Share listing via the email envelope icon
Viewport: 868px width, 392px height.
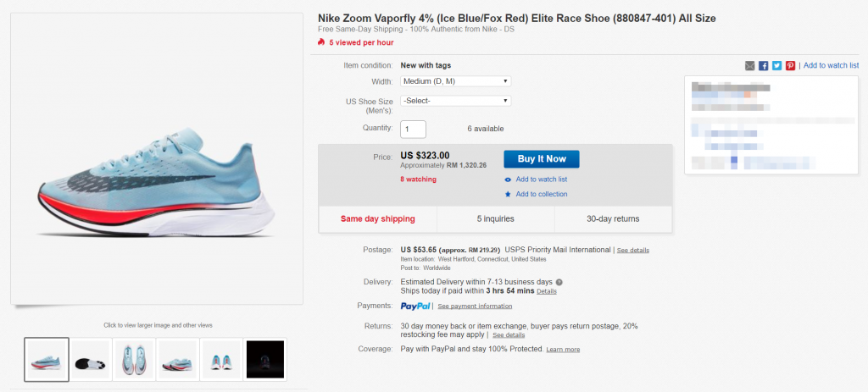point(750,65)
